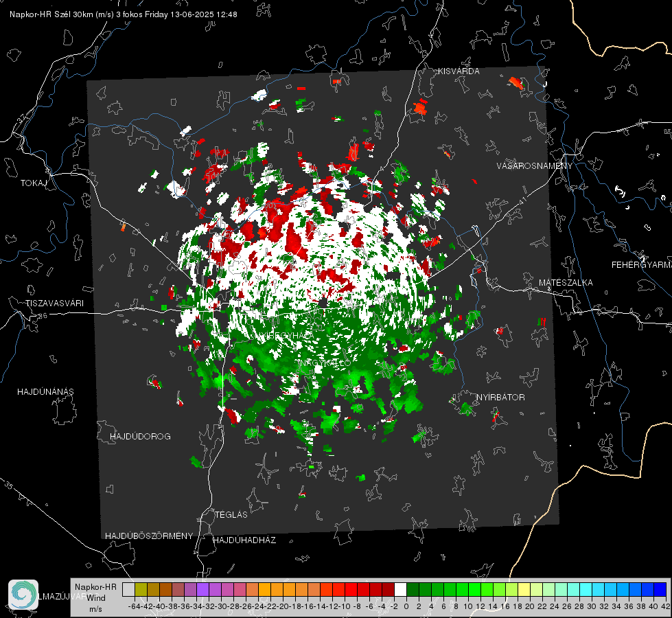Click the HAJDÚNÁNÁS town label
The image size is (672, 618).
[x=45, y=391]
